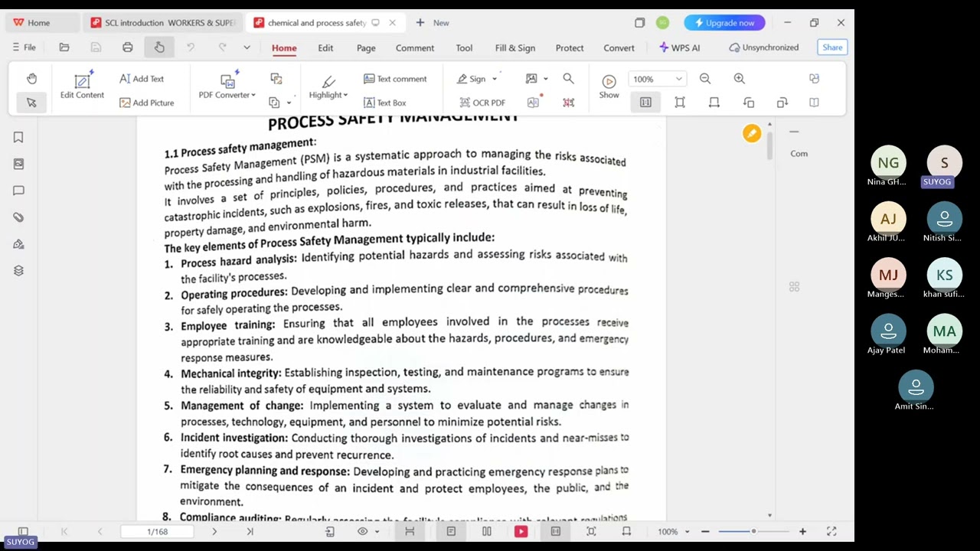Image resolution: width=980 pixels, height=551 pixels.
Task: Open the Signatures sidebar panel
Action: coord(18,244)
